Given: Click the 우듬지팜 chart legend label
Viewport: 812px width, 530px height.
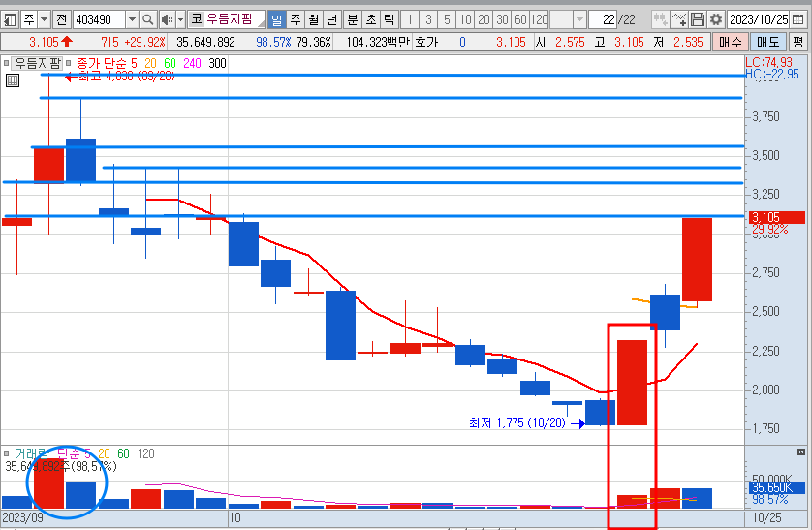Looking at the screenshot, I should pos(37,63).
